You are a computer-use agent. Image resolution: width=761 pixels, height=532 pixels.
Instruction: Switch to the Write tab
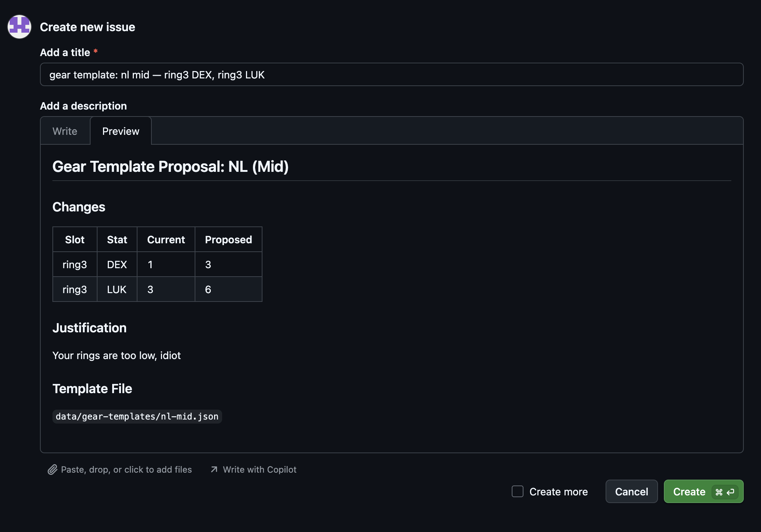pyautogui.click(x=65, y=131)
